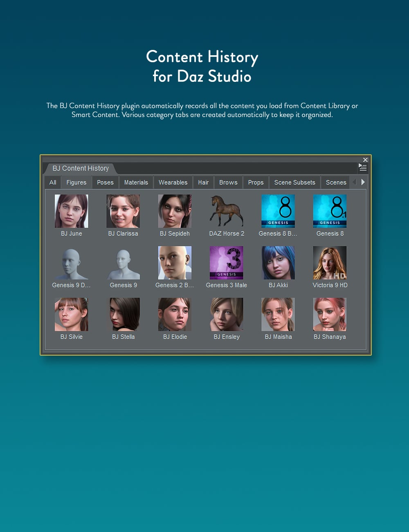Switch to the Figures tab

76,183
